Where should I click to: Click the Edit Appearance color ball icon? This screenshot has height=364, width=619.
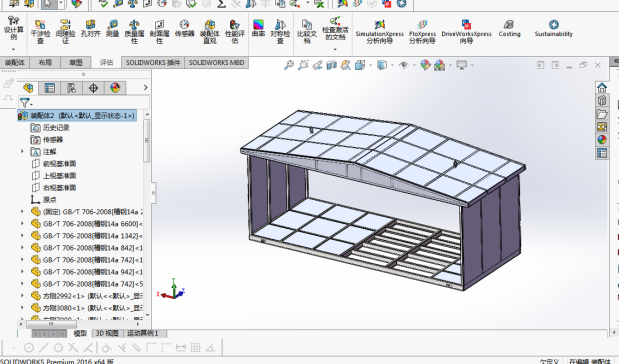(x=425, y=65)
